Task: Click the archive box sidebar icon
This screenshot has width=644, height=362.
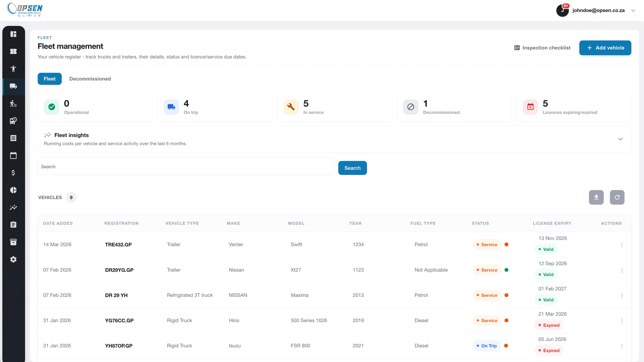Action: pos(13,242)
